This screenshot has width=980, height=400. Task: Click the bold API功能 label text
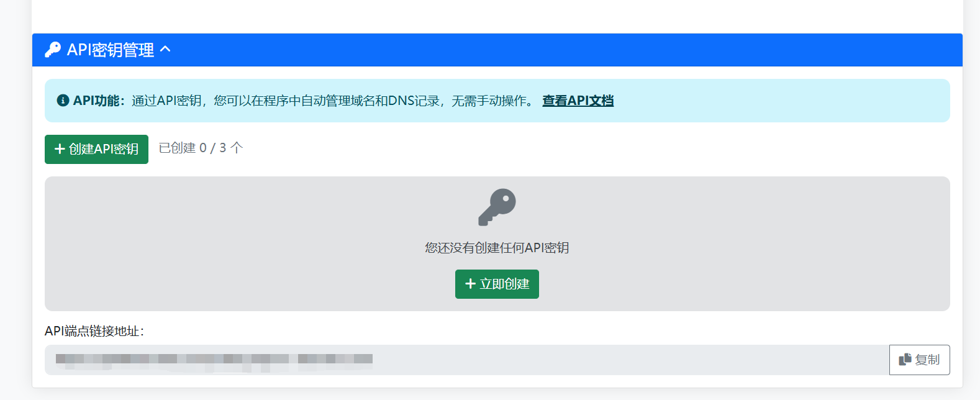tap(99, 101)
